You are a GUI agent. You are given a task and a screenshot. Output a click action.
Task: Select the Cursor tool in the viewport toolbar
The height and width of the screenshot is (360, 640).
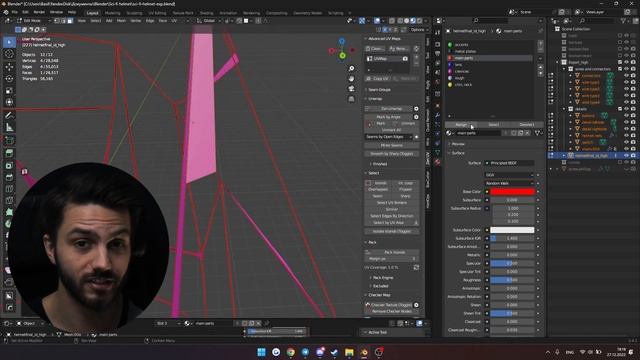(9, 54)
